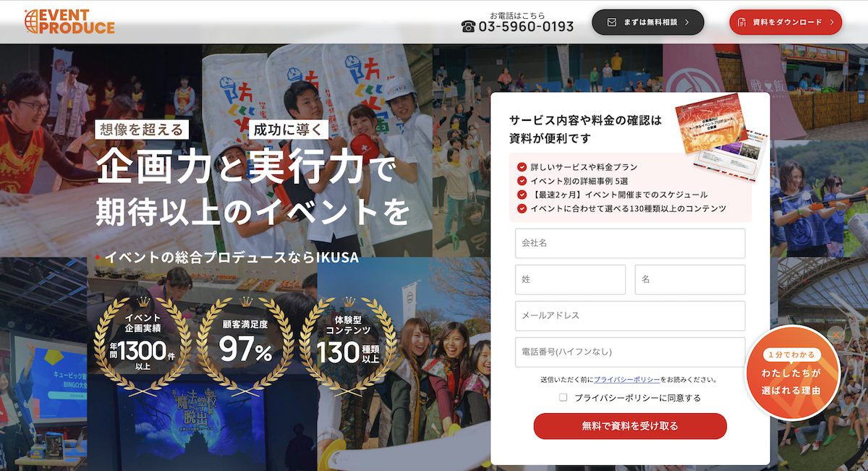Focus the 会社名 input field
Screen dimensions: 868x471
(x=630, y=243)
